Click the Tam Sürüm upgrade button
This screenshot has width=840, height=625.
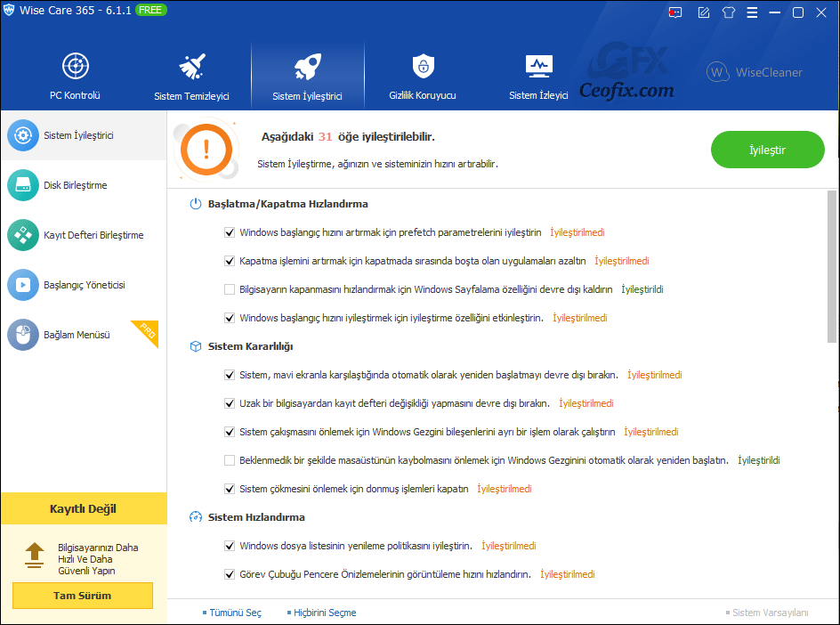click(x=83, y=596)
